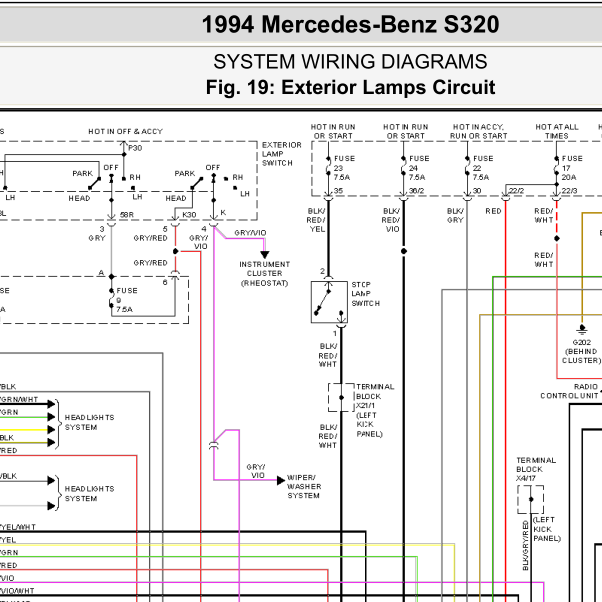Click Fuse 9 7.5A symbol
Screen dimensions: 602x602
(111, 299)
